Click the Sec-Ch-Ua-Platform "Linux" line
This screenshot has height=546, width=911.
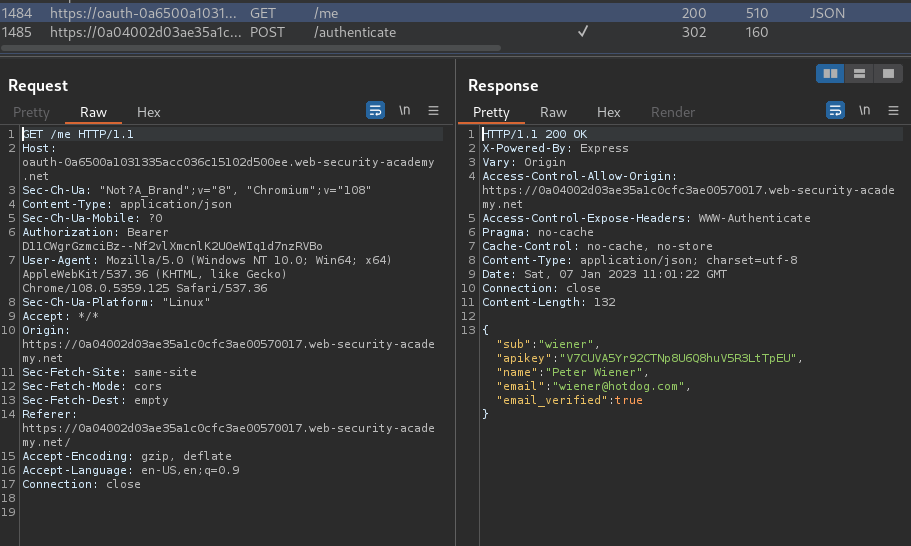[116, 302]
